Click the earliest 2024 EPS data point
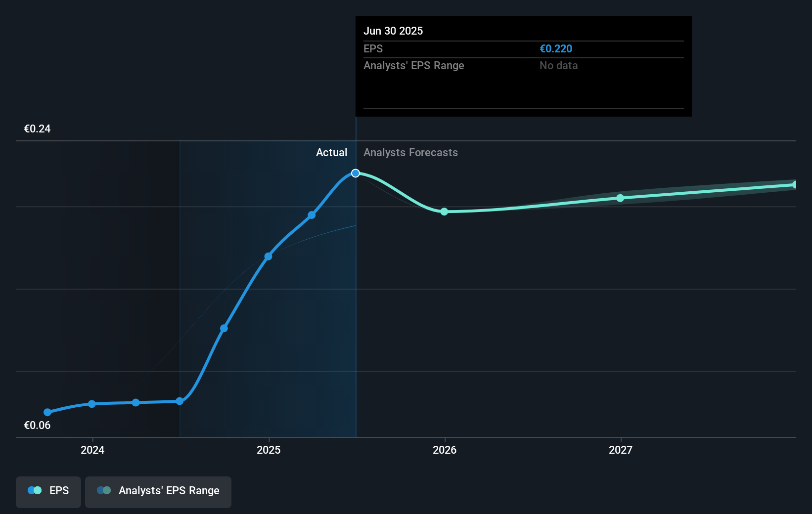 click(47, 412)
